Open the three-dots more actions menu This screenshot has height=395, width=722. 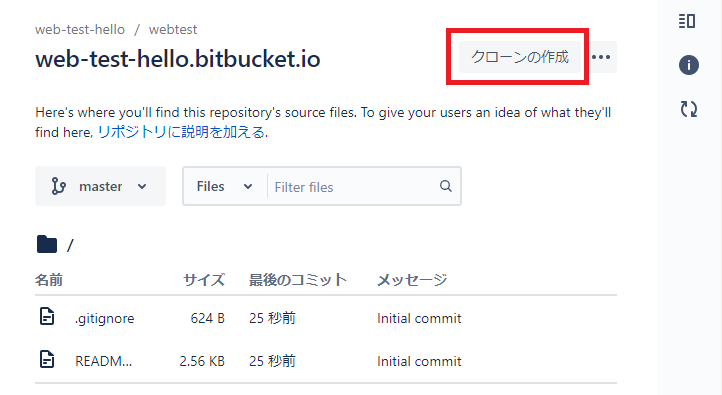click(x=601, y=57)
